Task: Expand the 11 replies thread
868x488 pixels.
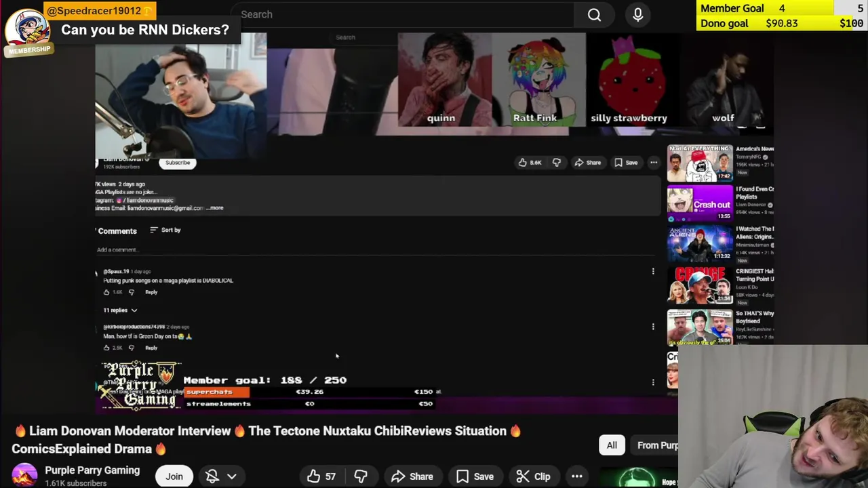Action: pos(120,310)
